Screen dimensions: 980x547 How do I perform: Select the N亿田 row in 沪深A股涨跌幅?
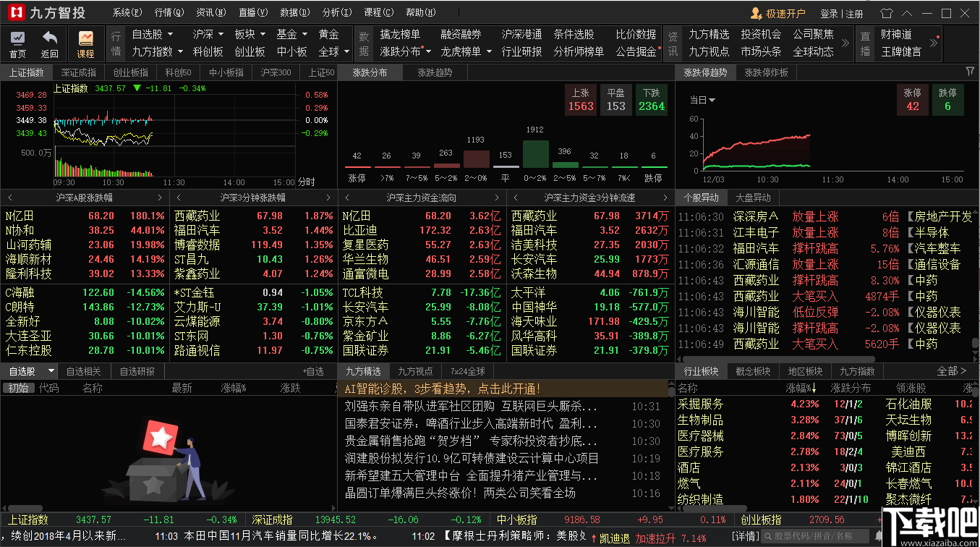[x=85, y=216]
